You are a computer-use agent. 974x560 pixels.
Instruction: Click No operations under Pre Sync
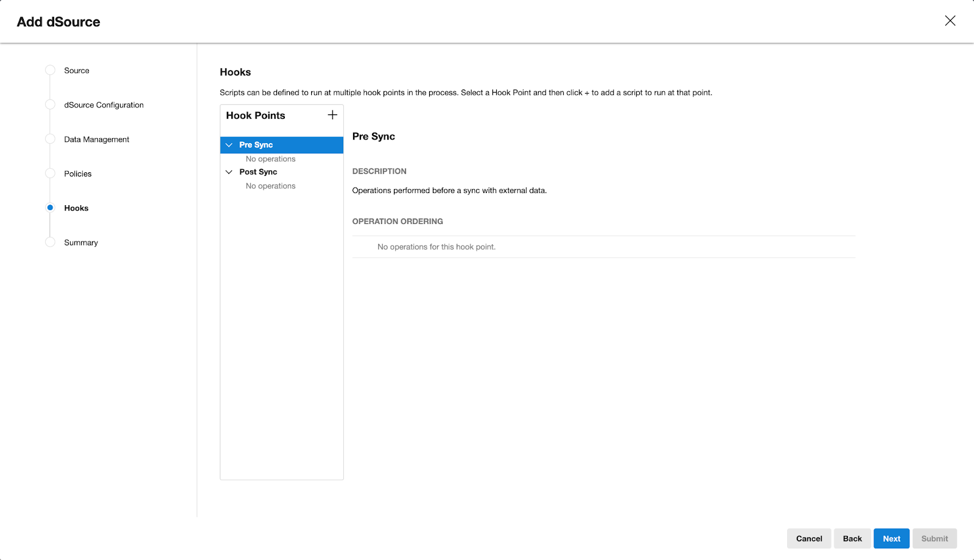(270, 159)
